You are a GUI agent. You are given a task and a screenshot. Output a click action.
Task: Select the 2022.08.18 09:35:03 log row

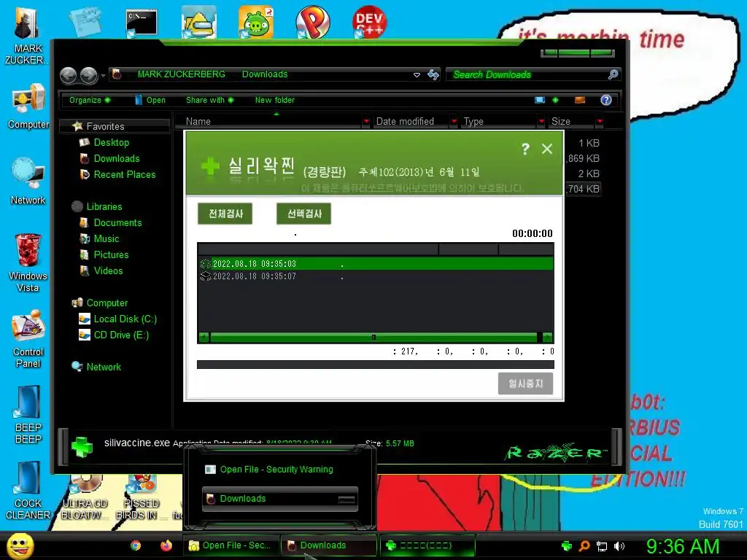coord(376,264)
